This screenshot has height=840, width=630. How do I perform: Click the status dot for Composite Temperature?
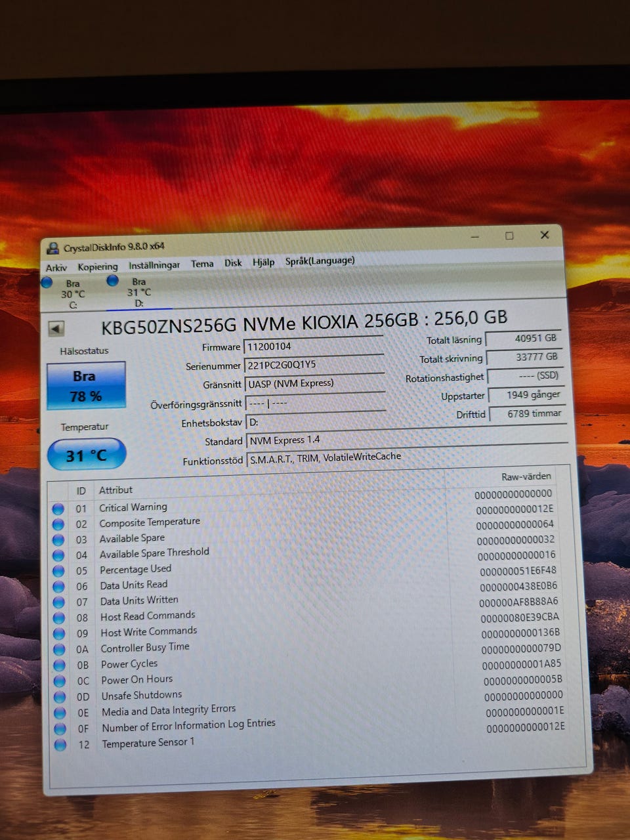[58, 524]
